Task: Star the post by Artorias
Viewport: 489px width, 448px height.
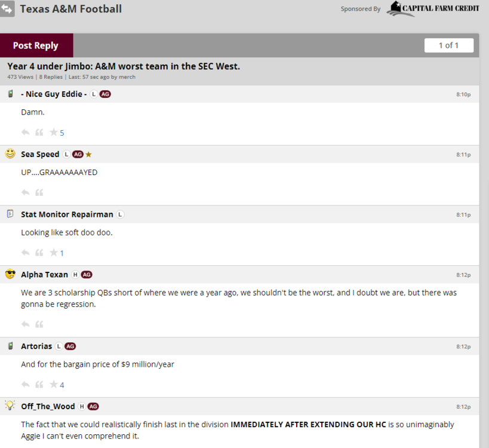Action: pos(54,385)
